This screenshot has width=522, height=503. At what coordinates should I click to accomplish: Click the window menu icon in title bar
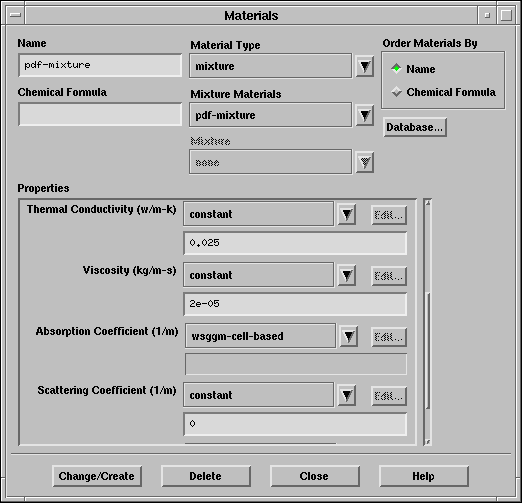(x=15, y=15)
